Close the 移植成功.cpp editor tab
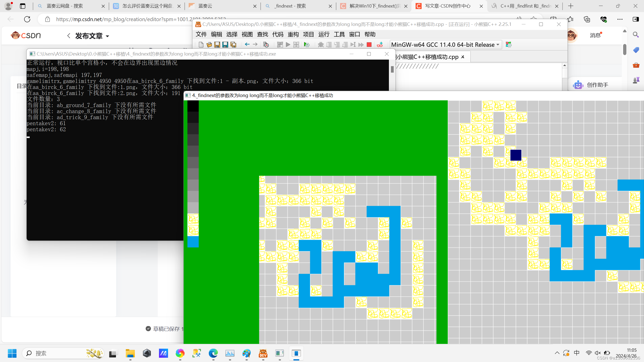Image resolution: width=644 pixels, height=362 pixels. pyautogui.click(x=463, y=57)
